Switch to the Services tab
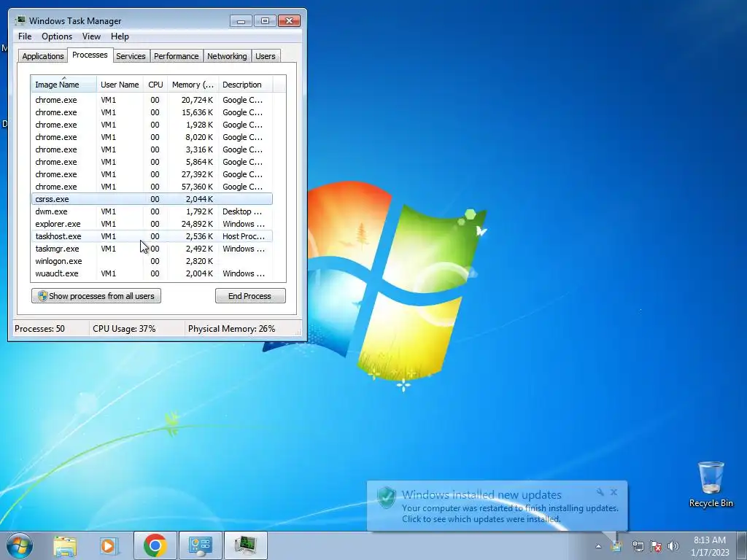The image size is (747, 560). click(x=131, y=56)
